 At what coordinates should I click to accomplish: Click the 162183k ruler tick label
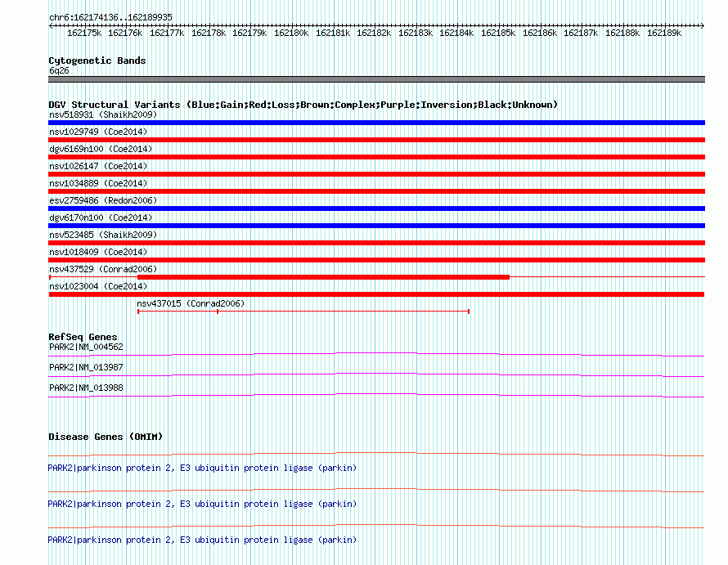[415, 33]
